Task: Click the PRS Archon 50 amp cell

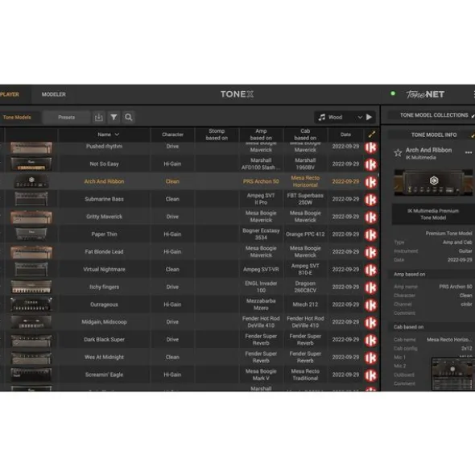Action: [x=261, y=181]
